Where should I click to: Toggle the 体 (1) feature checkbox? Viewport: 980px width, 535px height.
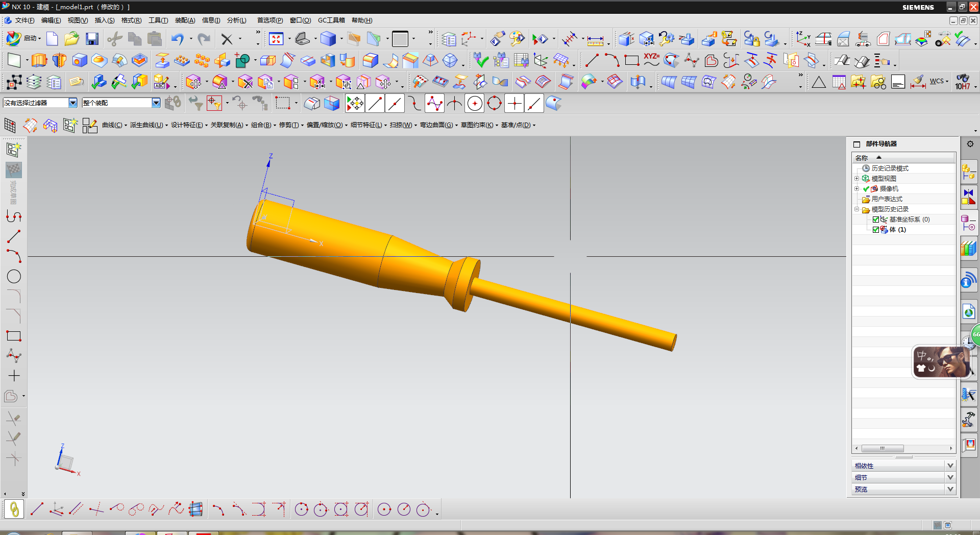click(876, 230)
